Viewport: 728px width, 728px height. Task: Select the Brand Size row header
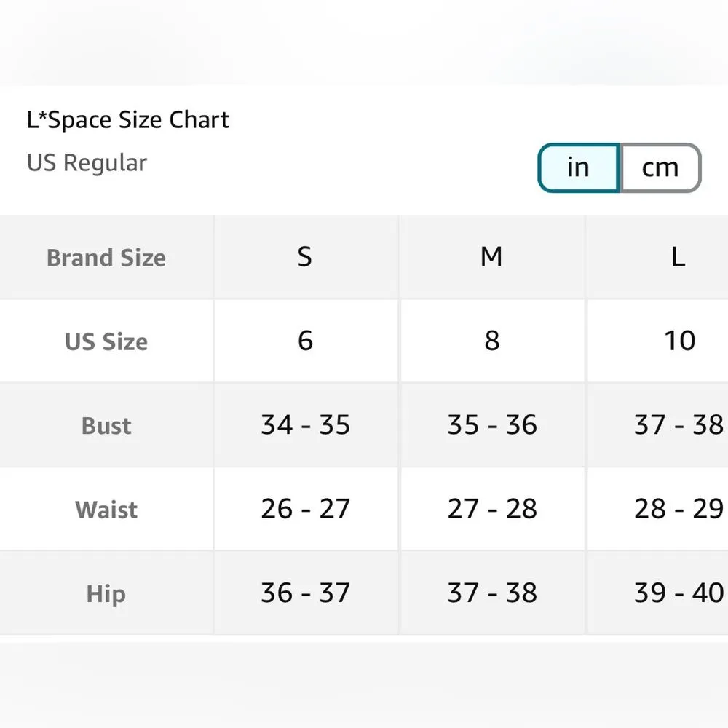point(106,258)
